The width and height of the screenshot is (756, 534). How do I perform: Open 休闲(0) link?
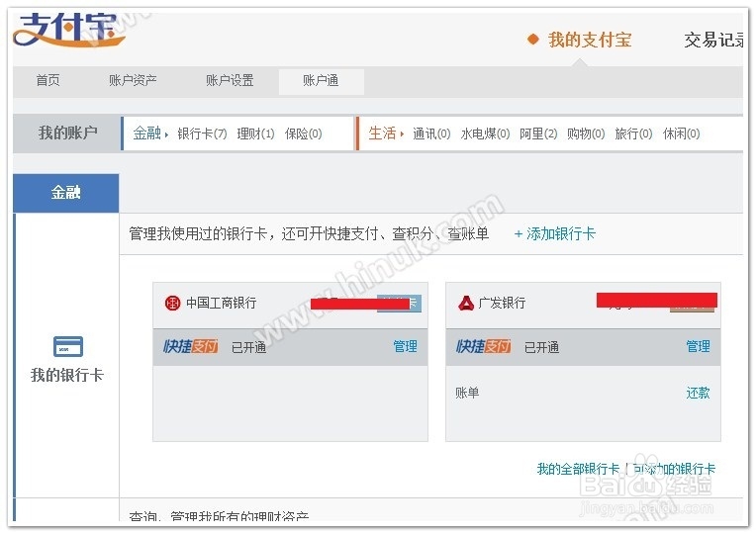point(681,133)
